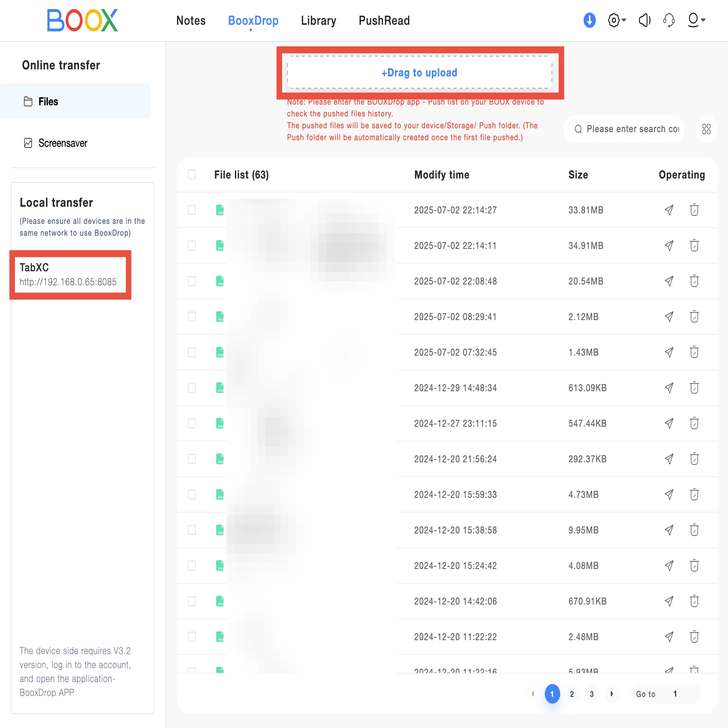Switch to the Notes tab
Screen dimensions: 728x728
tap(191, 20)
